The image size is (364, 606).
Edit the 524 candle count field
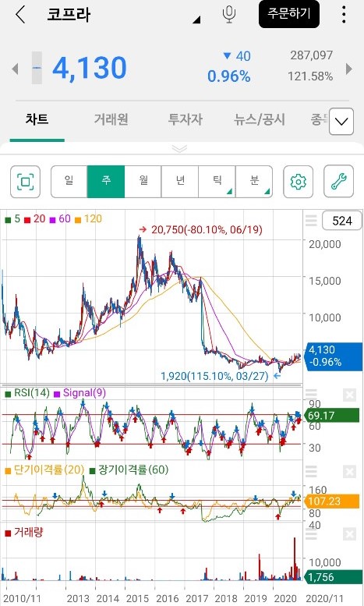coord(342,221)
